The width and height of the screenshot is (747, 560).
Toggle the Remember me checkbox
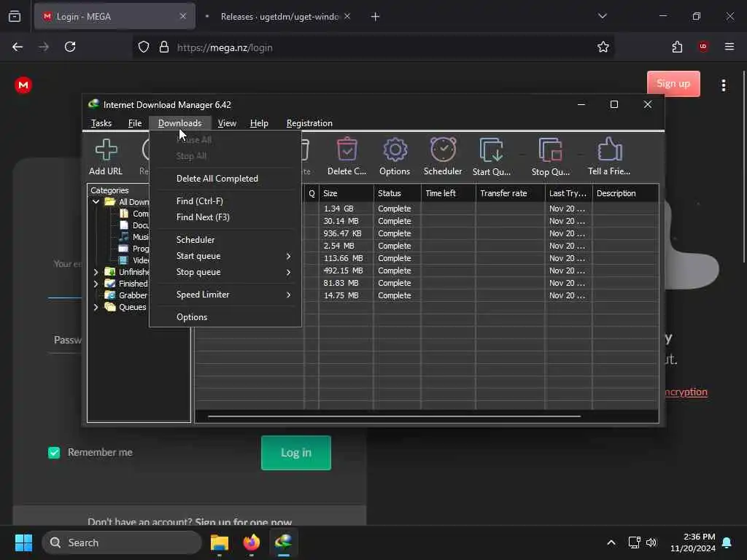point(54,452)
